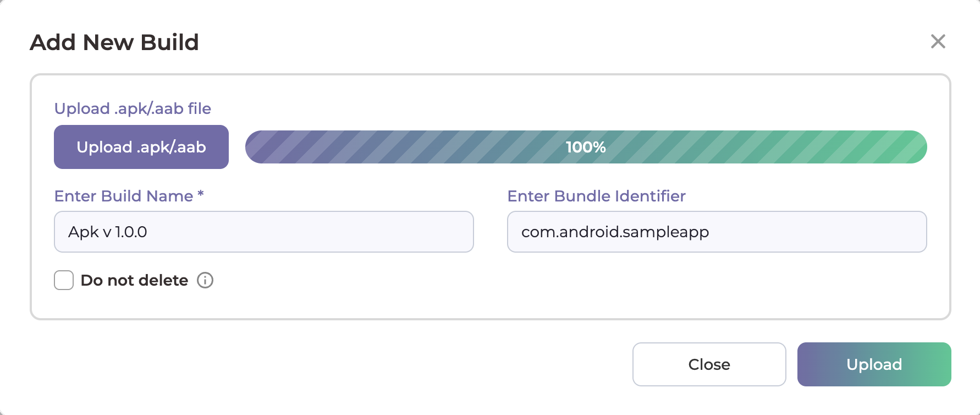Image resolution: width=980 pixels, height=415 pixels.
Task: Dismiss dialog with the X icon
Action: point(938,41)
